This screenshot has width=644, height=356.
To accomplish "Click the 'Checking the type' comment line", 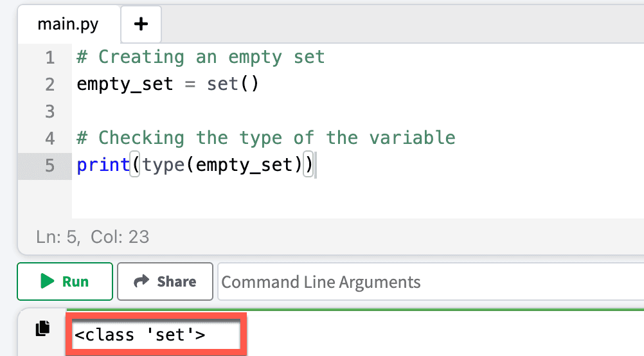I will click(266, 138).
